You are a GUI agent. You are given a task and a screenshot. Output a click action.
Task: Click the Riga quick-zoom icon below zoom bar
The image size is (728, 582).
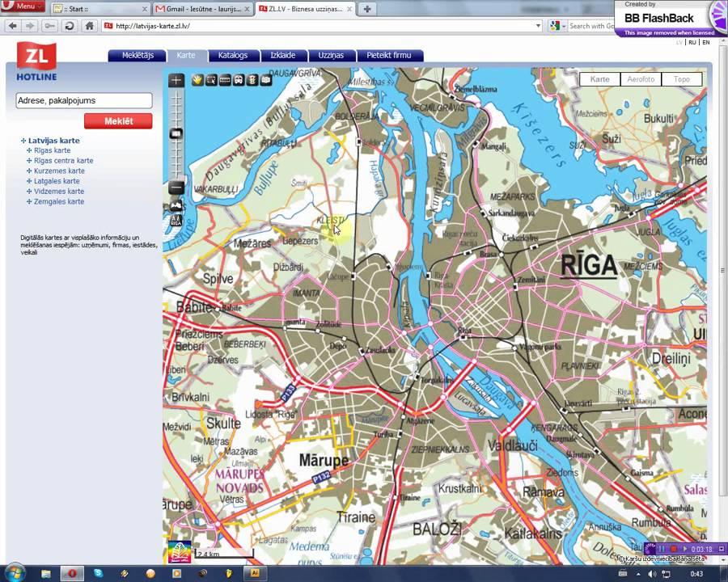click(x=176, y=221)
